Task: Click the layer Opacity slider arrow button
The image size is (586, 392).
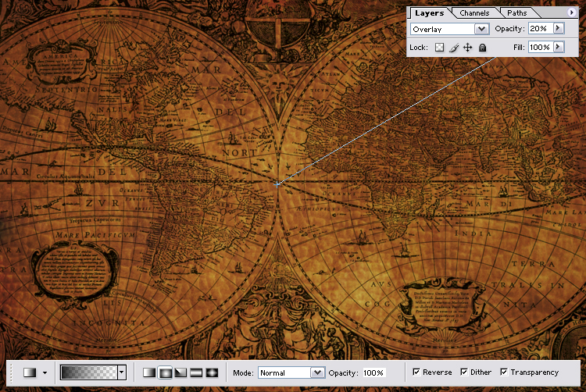Action: 558,28
